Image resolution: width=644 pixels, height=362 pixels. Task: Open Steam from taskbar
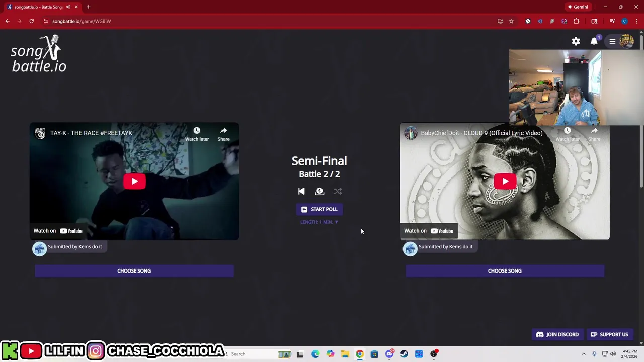[x=404, y=354]
